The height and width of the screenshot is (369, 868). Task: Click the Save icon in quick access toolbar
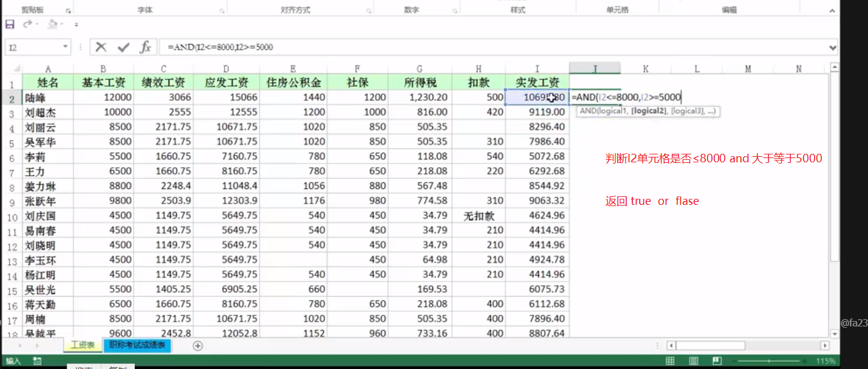point(10,24)
